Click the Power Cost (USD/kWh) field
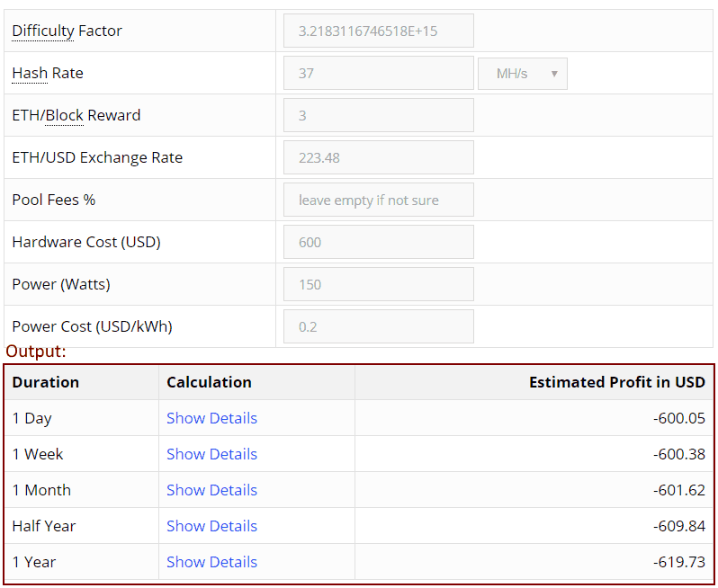 point(378,326)
